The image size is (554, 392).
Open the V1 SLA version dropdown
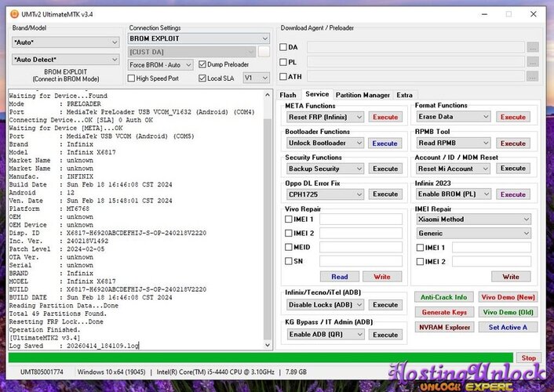click(x=256, y=78)
